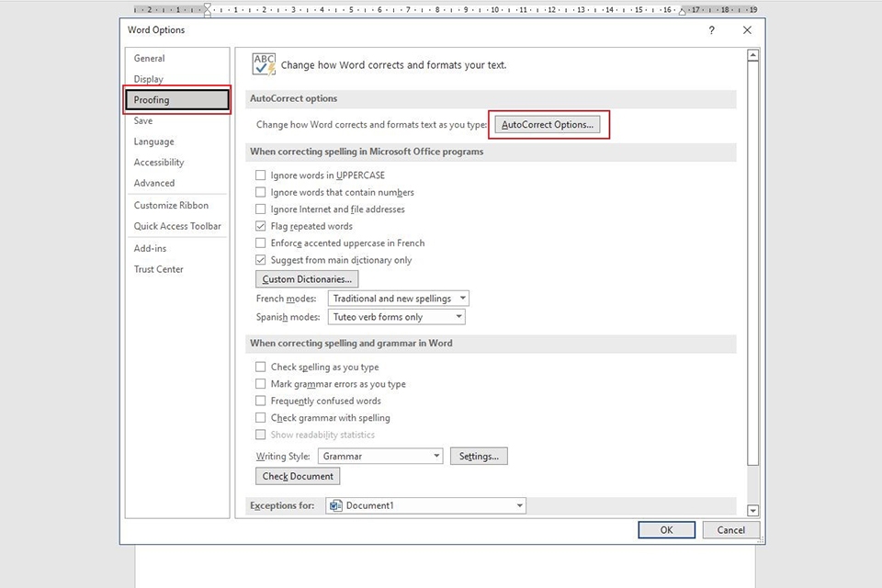Enable Ignore words in UPPERCASE
This screenshot has width=882, height=588.
(x=260, y=175)
